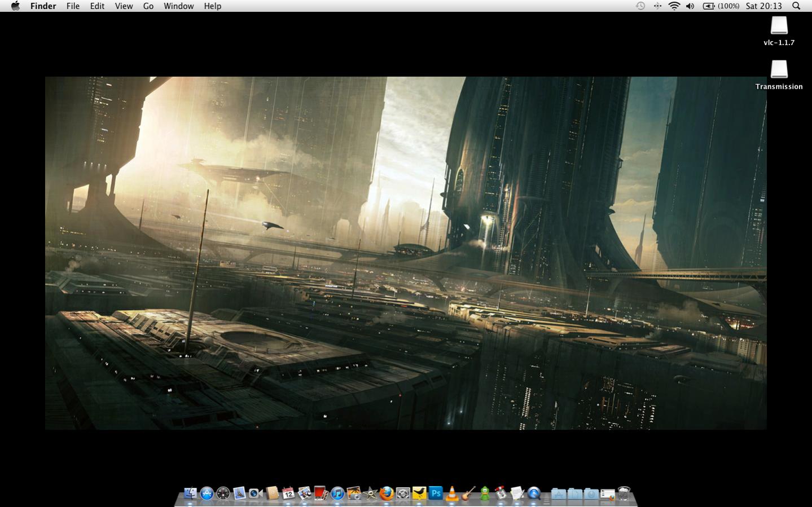Launch the App Store dock icon

click(207, 493)
